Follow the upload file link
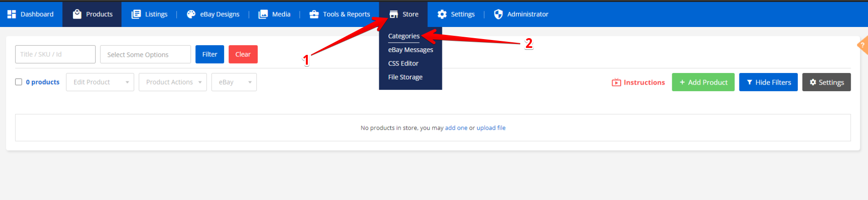868x200 pixels. coord(491,128)
